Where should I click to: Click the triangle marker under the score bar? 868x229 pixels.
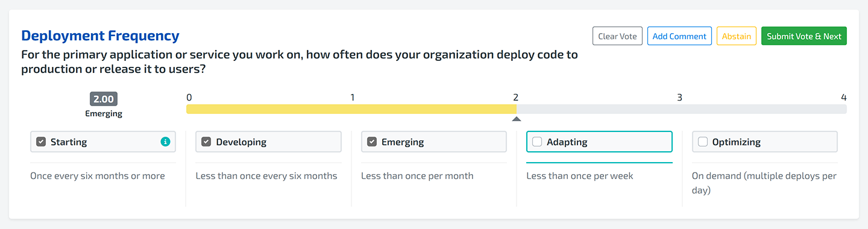click(516, 119)
